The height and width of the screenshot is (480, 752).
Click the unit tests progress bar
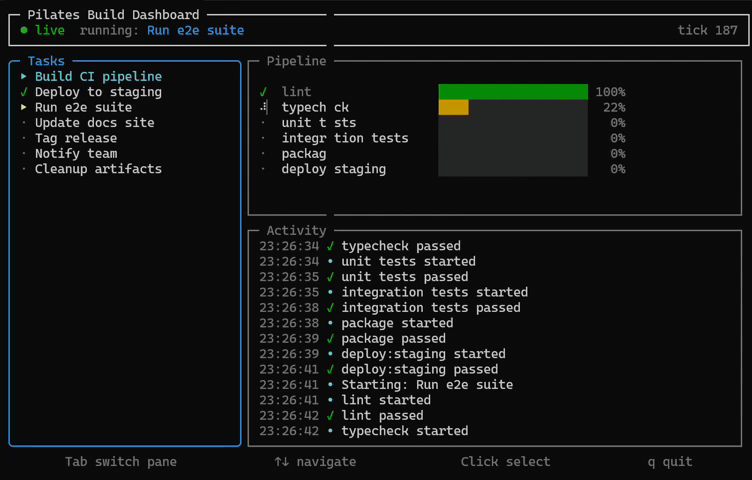(x=513, y=123)
